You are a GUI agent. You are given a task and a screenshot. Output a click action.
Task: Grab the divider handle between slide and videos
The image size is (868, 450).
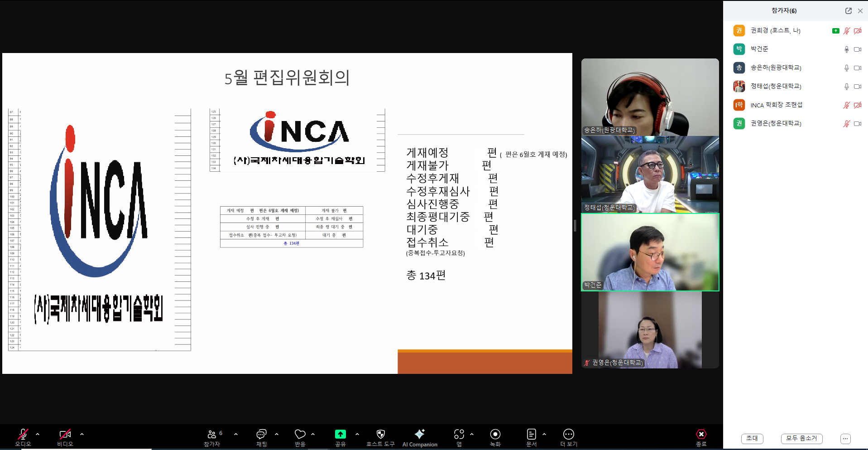[575, 226]
